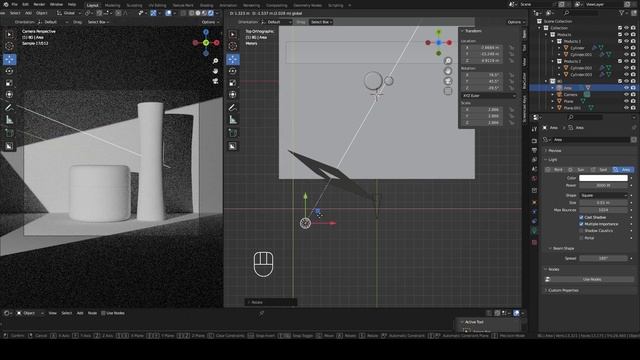Collapse the Transform panel
The height and width of the screenshot is (360, 640).
(x=473, y=31)
